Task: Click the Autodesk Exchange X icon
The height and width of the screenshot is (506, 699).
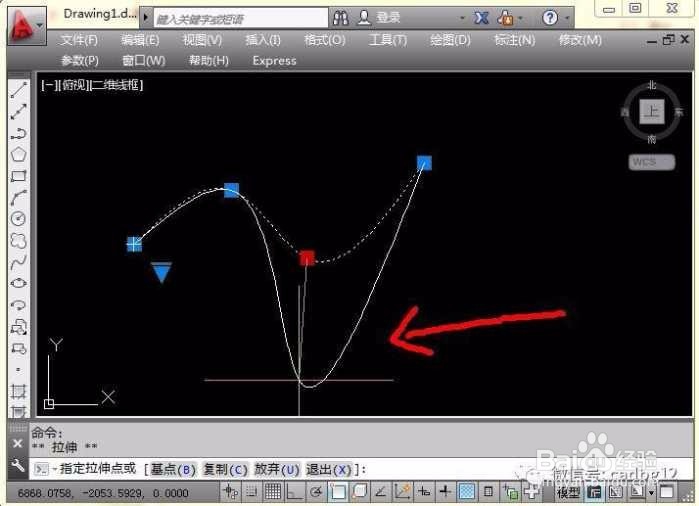Action: [x=481, y=18]
